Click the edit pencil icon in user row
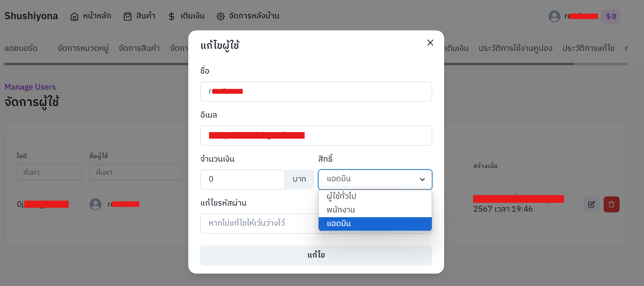Screen dimensions: 644x286 (x=591, y=204)
